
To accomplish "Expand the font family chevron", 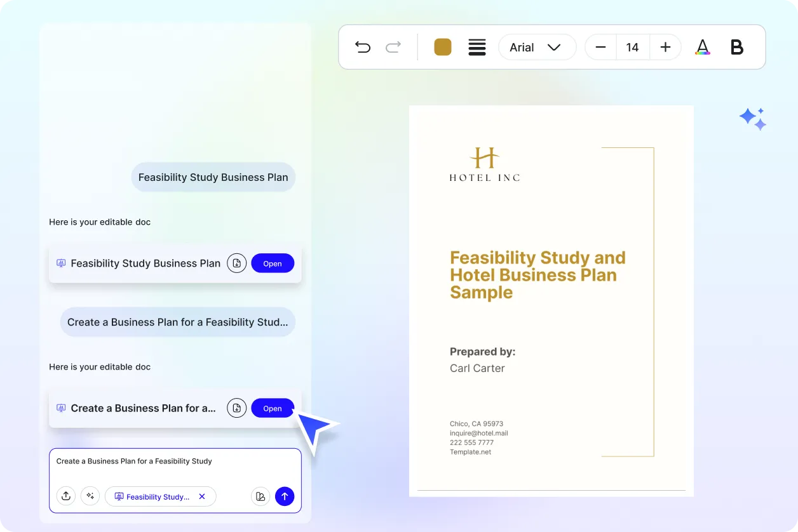I will click(x=555, y=47).
